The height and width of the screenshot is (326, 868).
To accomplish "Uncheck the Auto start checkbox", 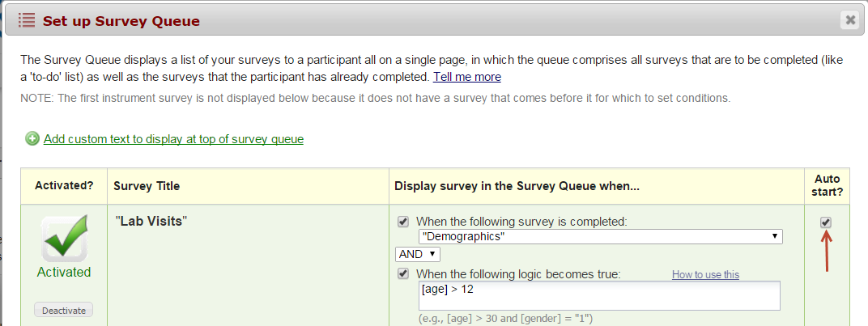I will point(826,222).
